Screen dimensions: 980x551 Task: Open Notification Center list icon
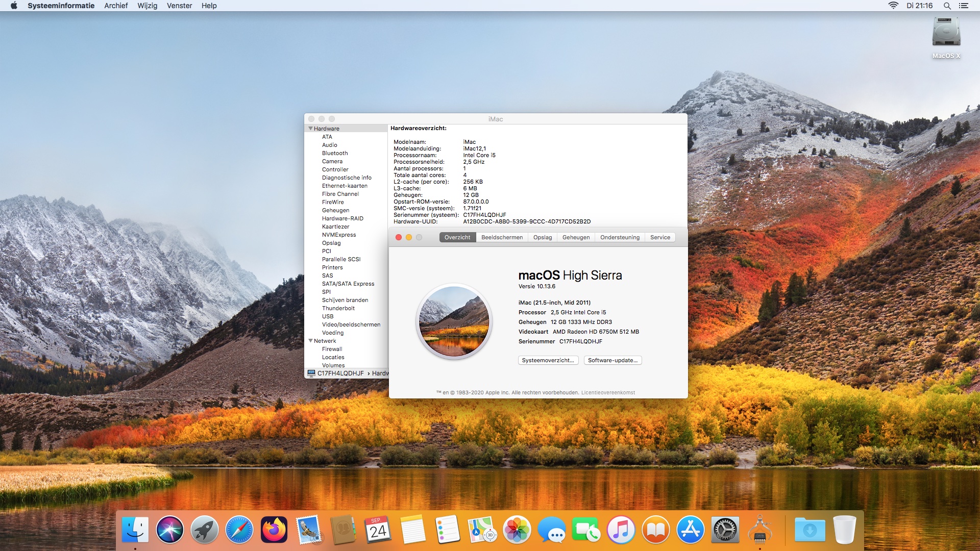[964, 6]
